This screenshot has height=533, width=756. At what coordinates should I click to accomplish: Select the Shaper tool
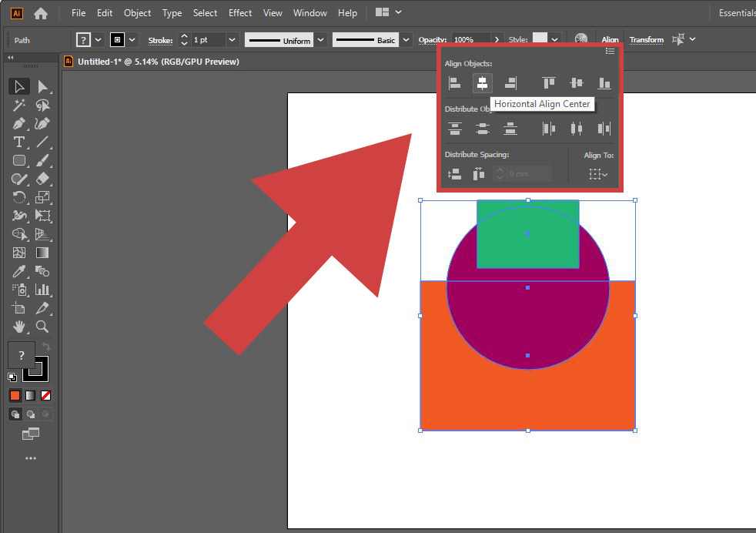(x=19, y=179)
